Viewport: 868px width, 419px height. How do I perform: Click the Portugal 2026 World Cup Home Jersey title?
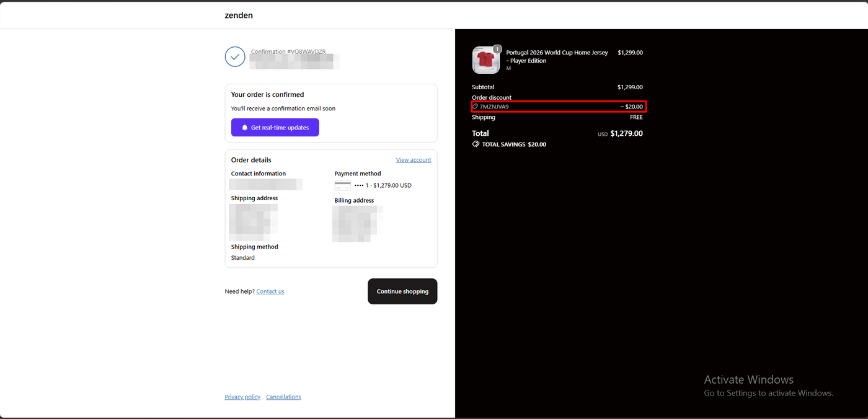[x=557, y=56]
